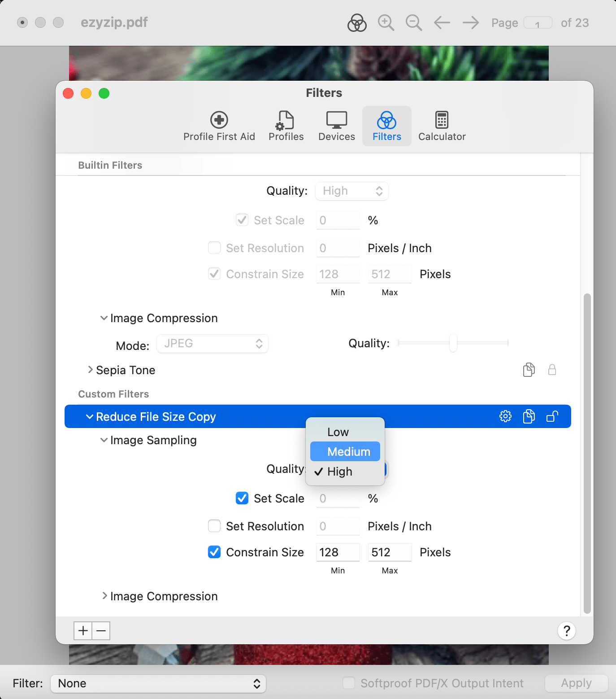Open the Profiles pane icon
The height and width of the screenshot is (699, 616).
coord(286,126)
